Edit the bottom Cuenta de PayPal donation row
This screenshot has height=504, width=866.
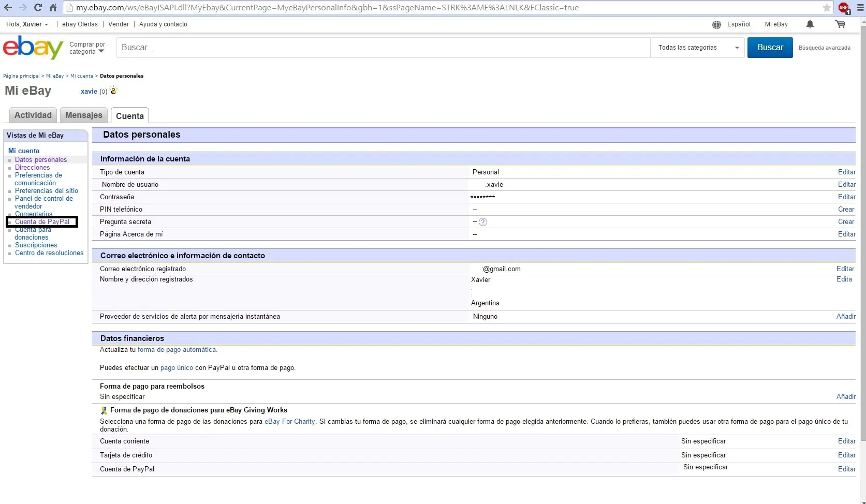tap(847, 469)
